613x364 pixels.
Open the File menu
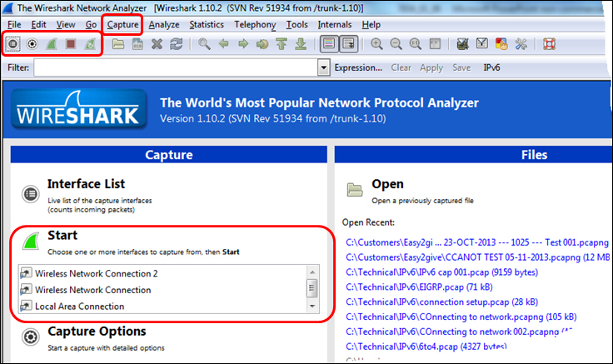tap(14, 25)
